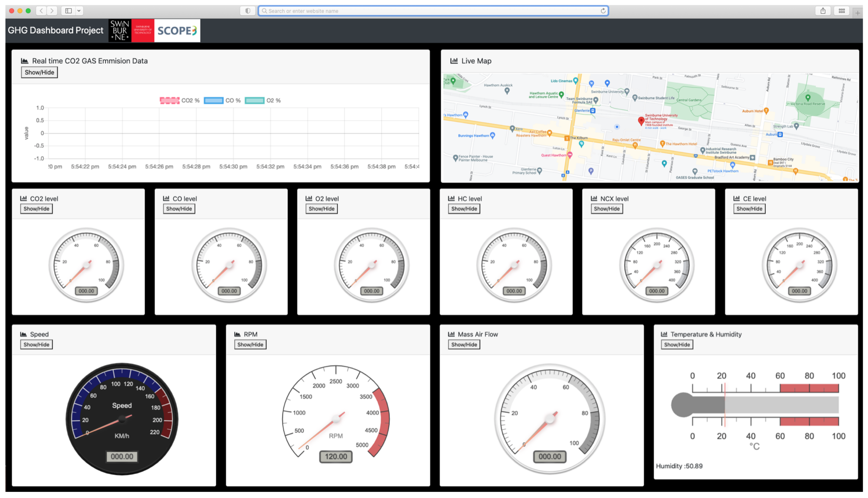Open the sidebar dropdown arrow in toolbar

pyautogui.click(x=79, y=11)
